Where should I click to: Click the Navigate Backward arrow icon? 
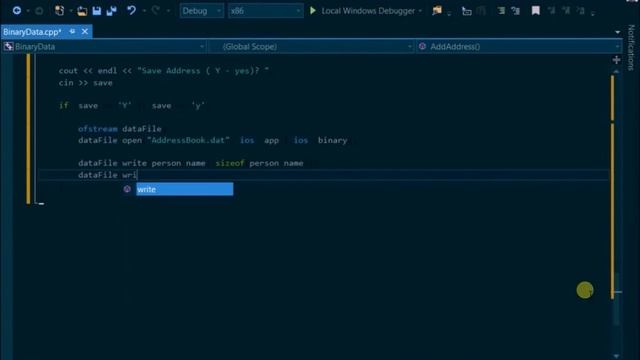coord(17,11)
